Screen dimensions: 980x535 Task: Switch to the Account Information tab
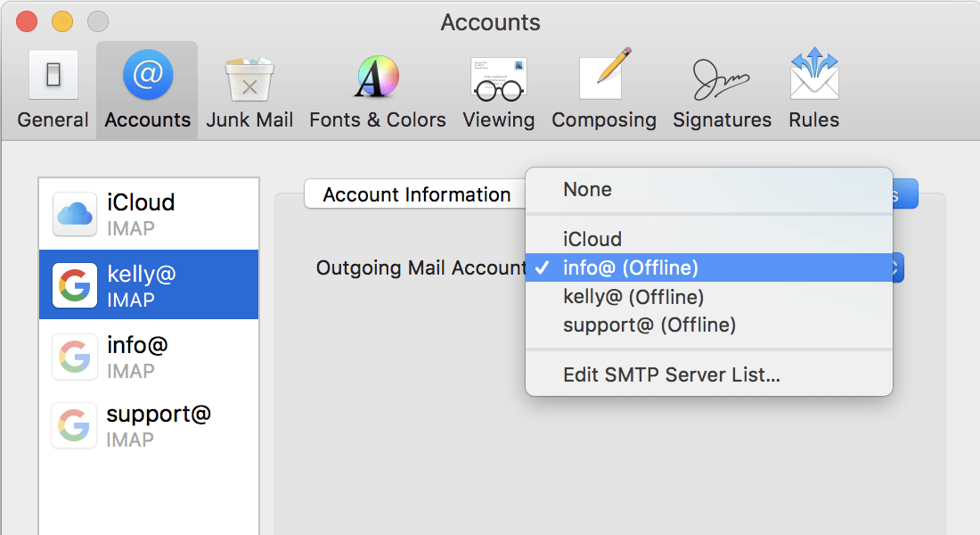coord(414,193)
